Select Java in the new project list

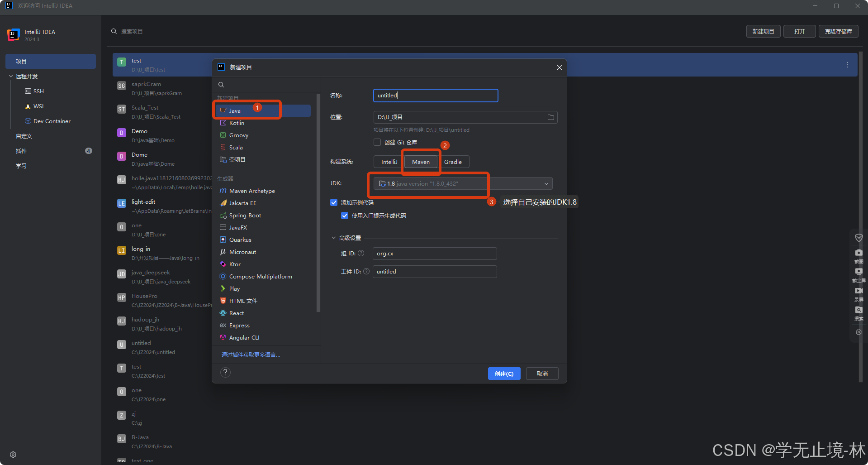[263, 110]
